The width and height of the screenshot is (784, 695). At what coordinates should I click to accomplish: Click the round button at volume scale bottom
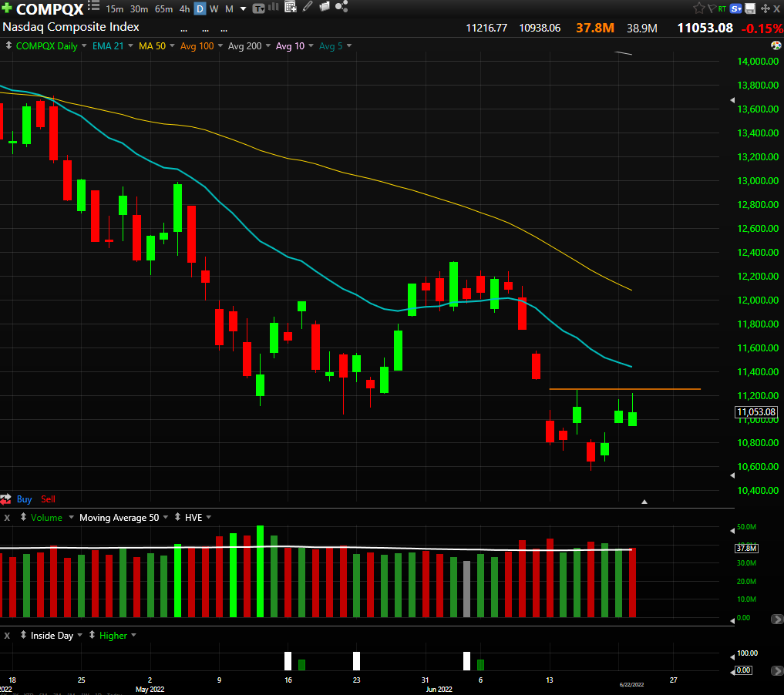[x=777, y=619]
